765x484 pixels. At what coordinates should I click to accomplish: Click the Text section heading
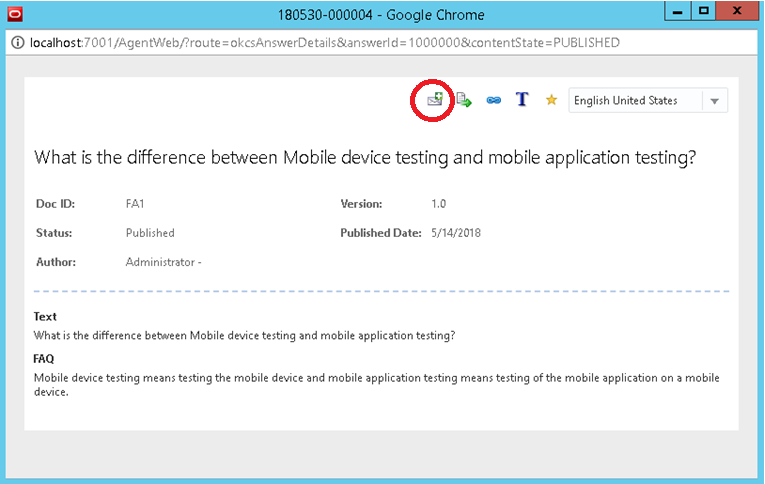(45, 317)
